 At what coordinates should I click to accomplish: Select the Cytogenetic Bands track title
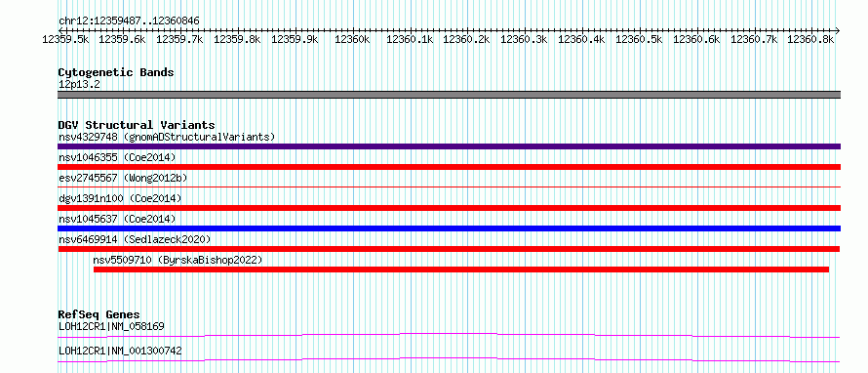[x=116, y=72]
